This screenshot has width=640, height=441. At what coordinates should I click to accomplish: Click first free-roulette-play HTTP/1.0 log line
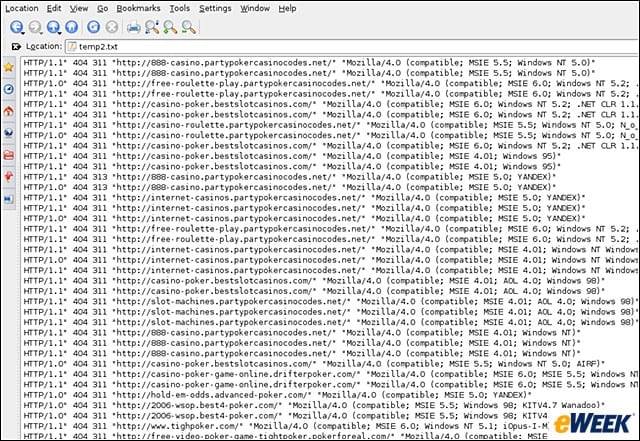[331, 83]
